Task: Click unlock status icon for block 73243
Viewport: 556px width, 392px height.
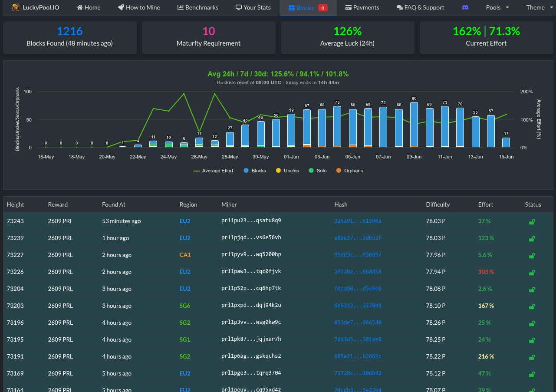Action: tap(532, 221)
